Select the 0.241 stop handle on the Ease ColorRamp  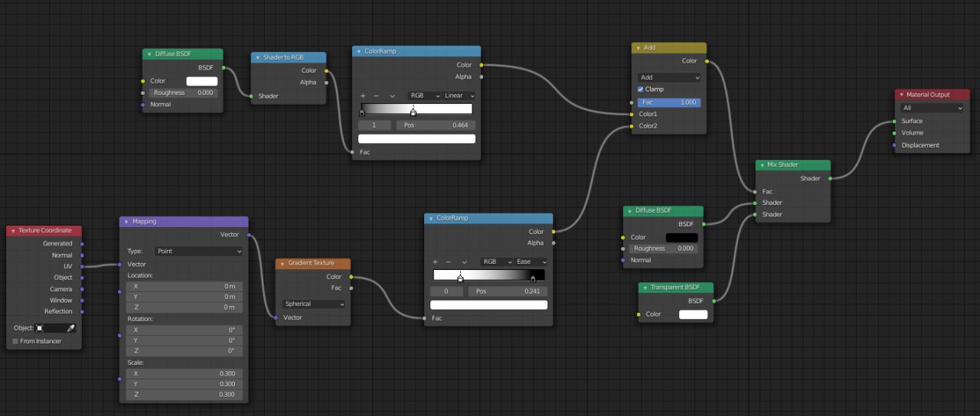460,278
